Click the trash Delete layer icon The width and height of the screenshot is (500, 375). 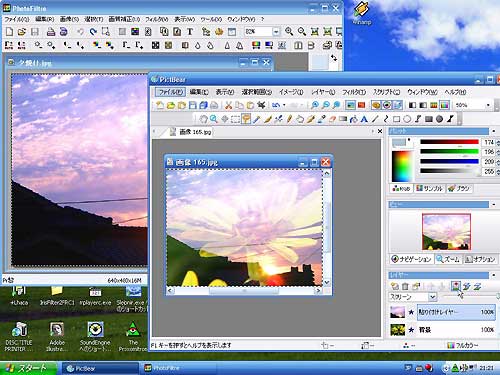pos(405,286)
